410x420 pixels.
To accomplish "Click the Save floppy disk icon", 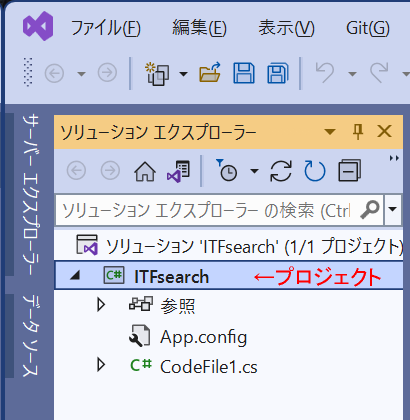I will pos(244,73).
